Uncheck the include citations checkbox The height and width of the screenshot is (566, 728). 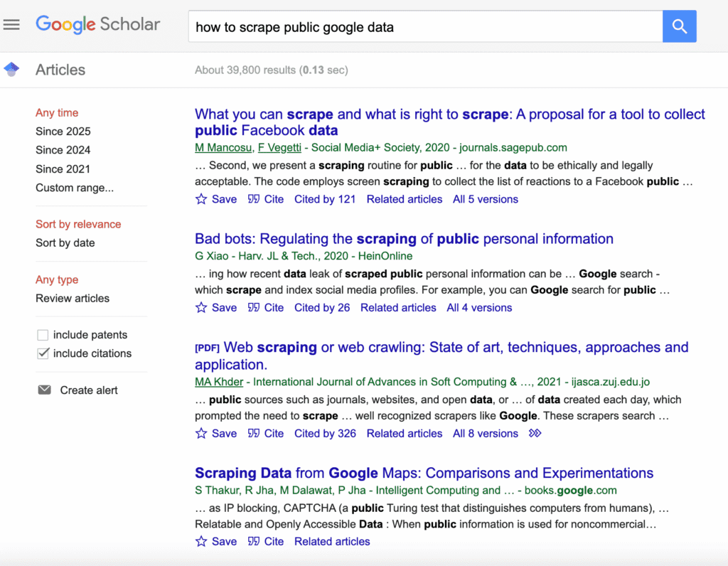pyautogui.click(x=43, y=353)
